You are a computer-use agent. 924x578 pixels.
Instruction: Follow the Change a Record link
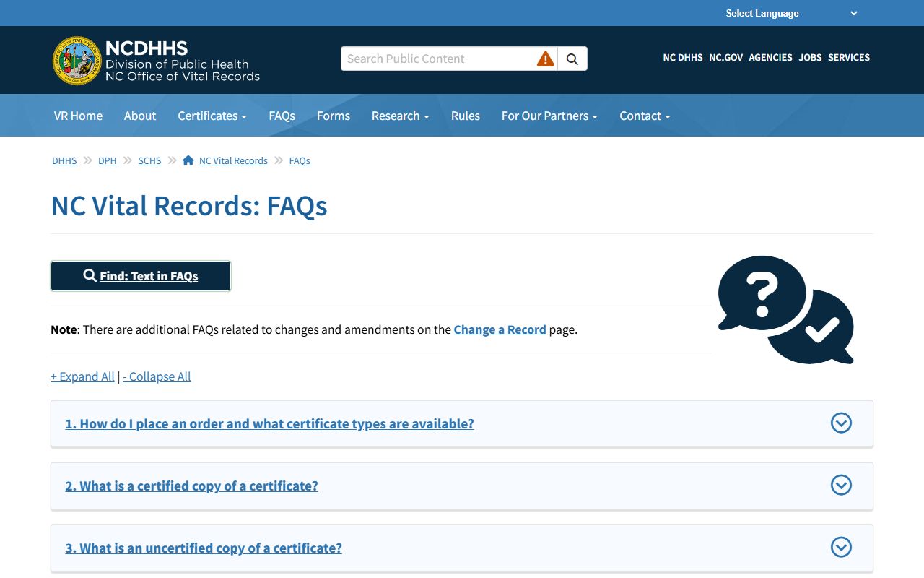point(500,329)
